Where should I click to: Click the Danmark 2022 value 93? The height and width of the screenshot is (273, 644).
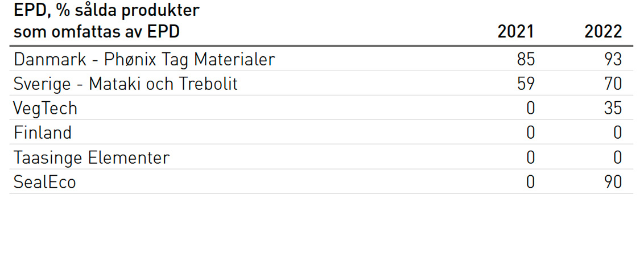[612, 59]
